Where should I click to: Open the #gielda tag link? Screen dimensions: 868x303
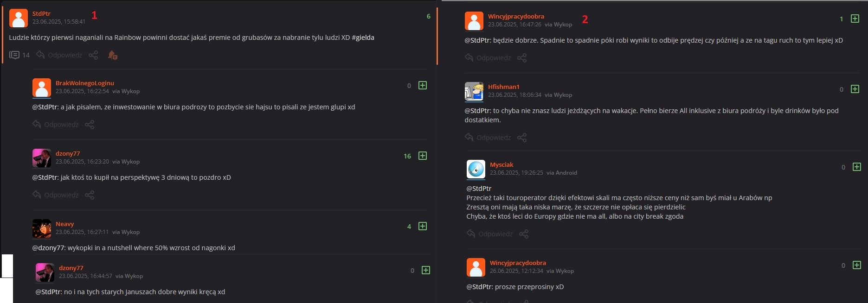pyautogui.click(x=363, y=38)
